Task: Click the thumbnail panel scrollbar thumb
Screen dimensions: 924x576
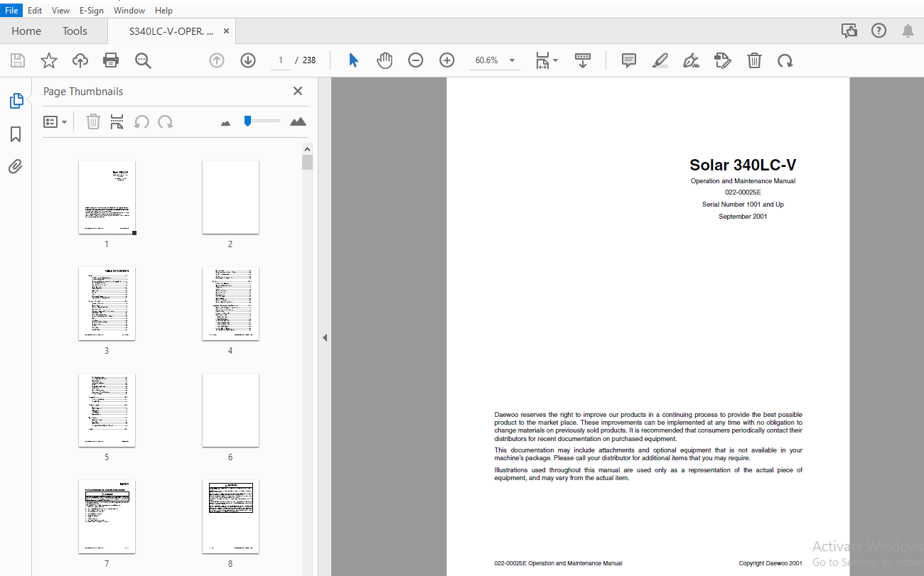Action: [x=307, y=163]
